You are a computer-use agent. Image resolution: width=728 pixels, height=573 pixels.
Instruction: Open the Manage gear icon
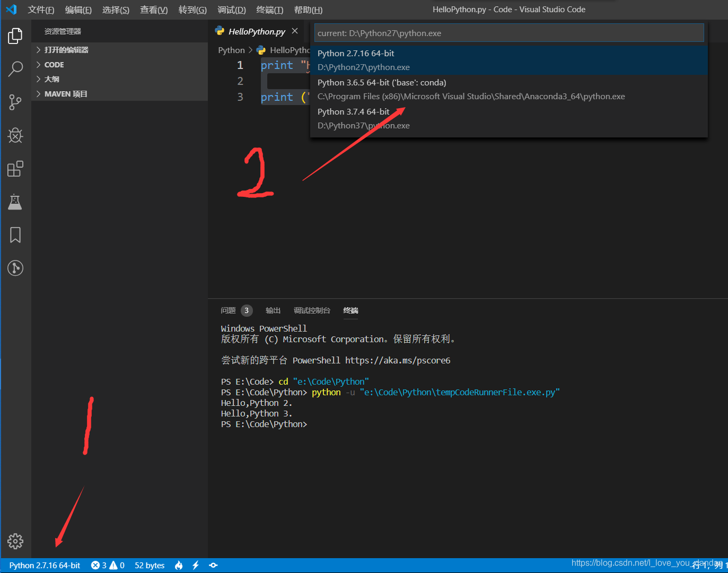click(15, 541)
